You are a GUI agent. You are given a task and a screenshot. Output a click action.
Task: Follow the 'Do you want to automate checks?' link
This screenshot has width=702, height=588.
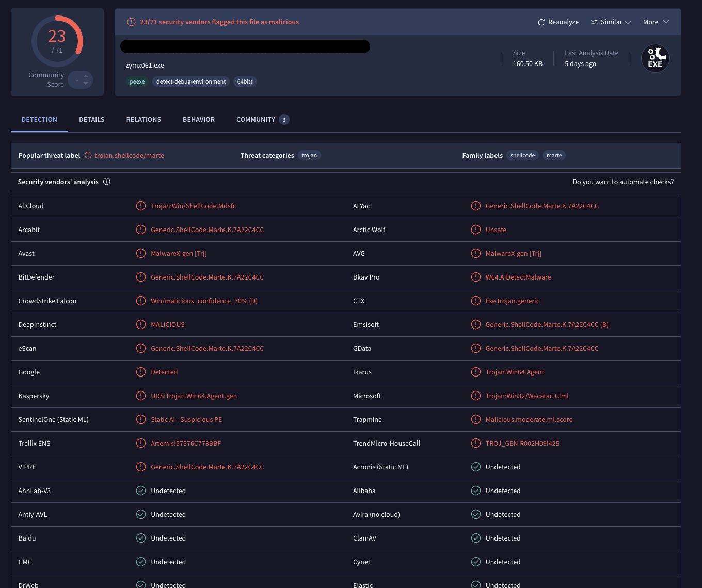click(x=623, y=182)
